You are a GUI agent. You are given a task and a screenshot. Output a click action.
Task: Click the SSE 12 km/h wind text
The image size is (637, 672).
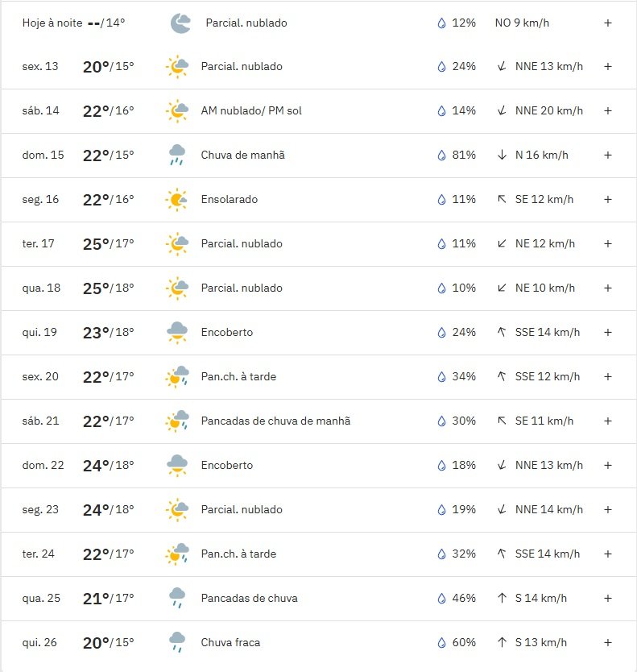pos(547,376)
